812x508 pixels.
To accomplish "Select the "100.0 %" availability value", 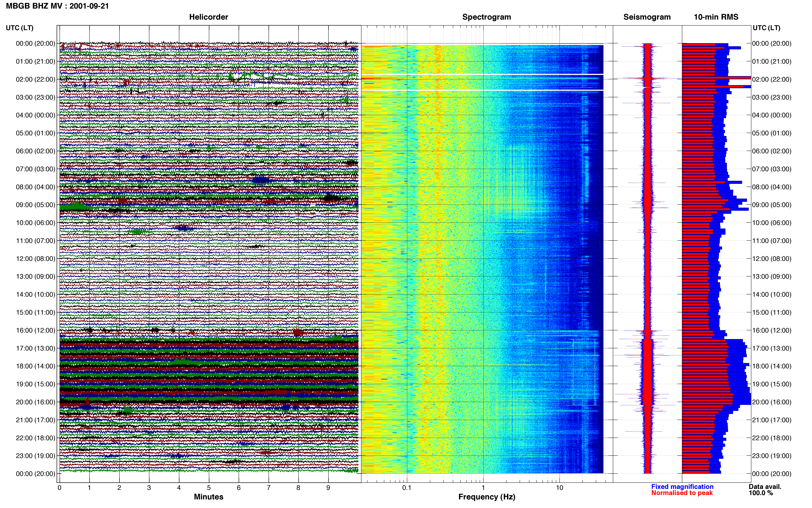I will point(761,493).
